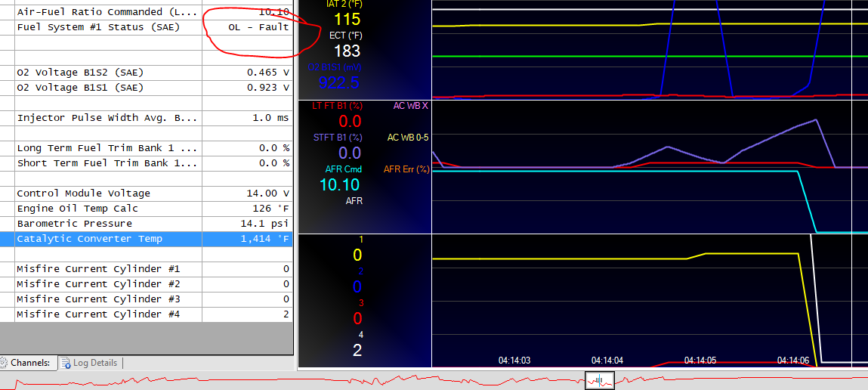Click the 0.465 V O2 voltage value

click(268, 73)
